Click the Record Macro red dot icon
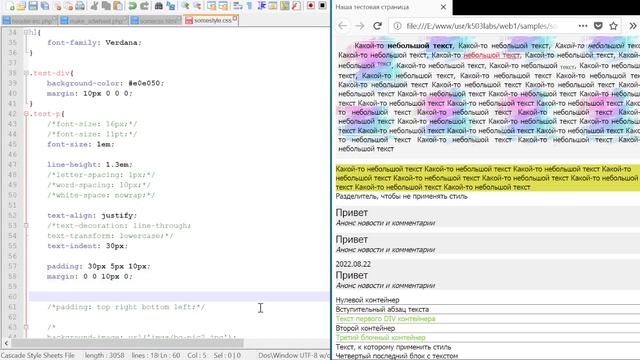 tap(310, 6)
